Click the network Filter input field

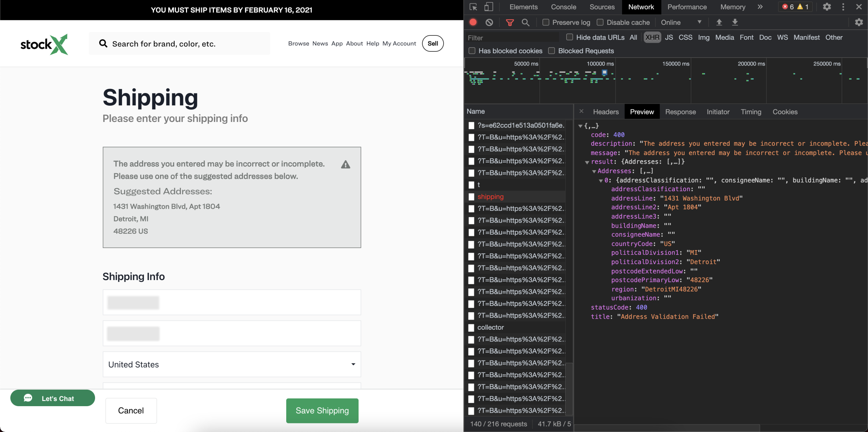[512, 38]
